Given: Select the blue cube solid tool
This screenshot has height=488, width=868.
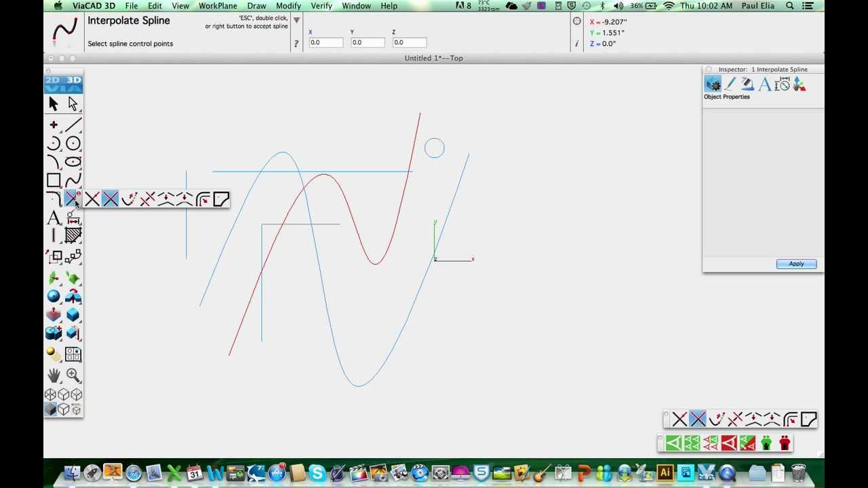Looking at the screenshot, I should 73,315.
